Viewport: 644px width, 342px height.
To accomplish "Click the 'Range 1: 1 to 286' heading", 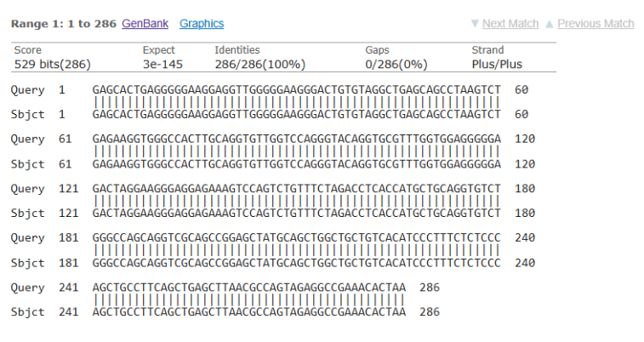I will click(64, 24).
